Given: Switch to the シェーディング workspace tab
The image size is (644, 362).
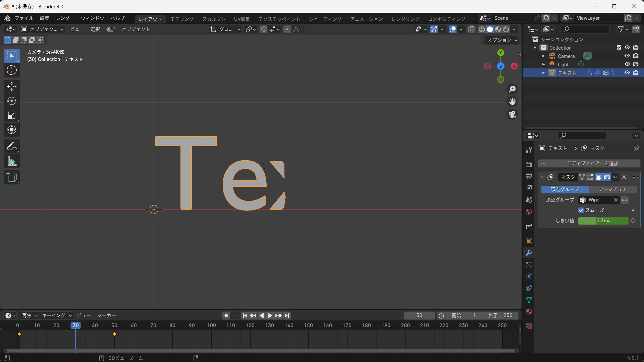Looking at the screenshot, I should [325, 19].
